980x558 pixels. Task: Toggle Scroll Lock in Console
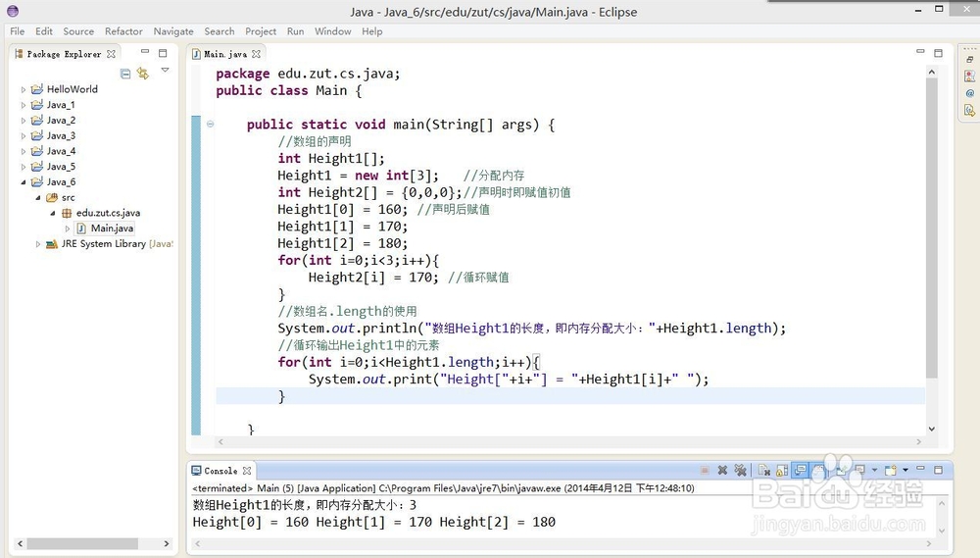[x=782, y=471]
